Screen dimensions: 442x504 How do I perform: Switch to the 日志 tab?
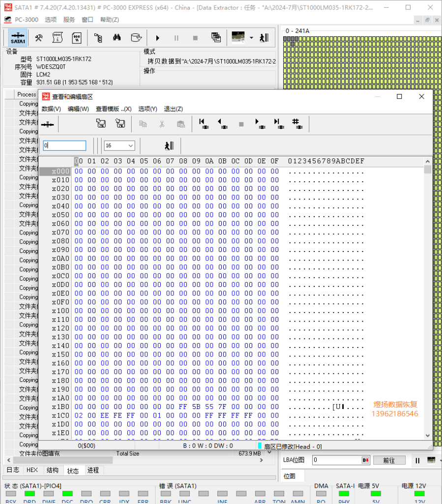13,470
